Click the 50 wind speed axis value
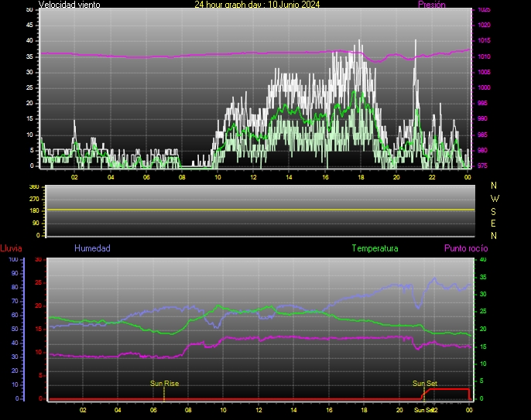 coord(29,9)
